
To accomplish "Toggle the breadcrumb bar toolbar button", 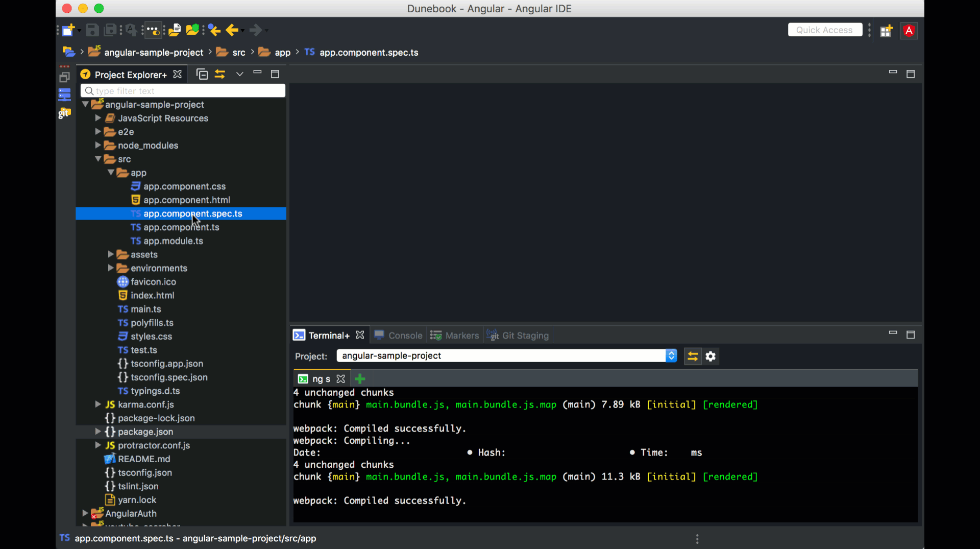I will pyautogui.click(x=153, y=30).
